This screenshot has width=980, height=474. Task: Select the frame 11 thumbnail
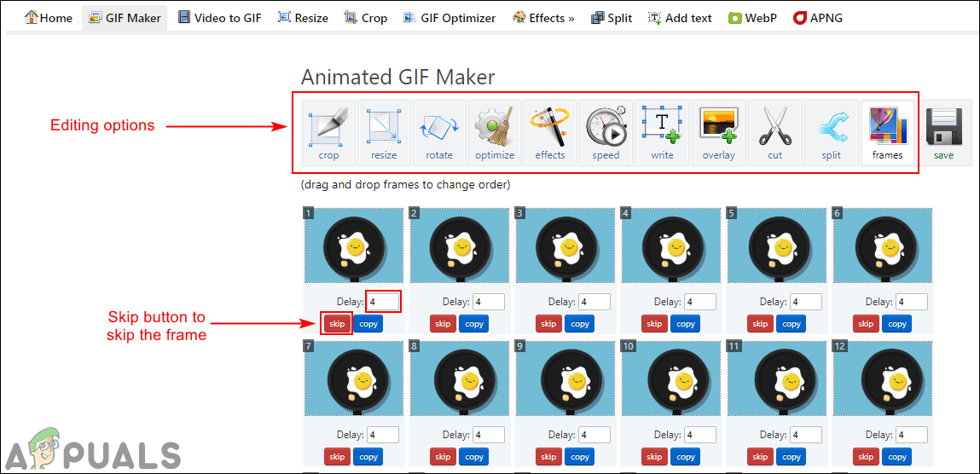[x=777, y=379]
